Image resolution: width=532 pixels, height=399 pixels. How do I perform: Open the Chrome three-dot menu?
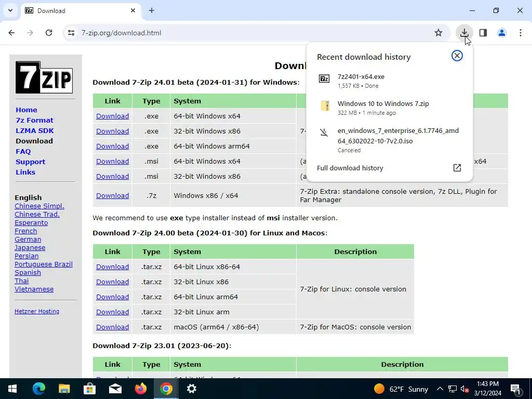[x=521, y=33]
